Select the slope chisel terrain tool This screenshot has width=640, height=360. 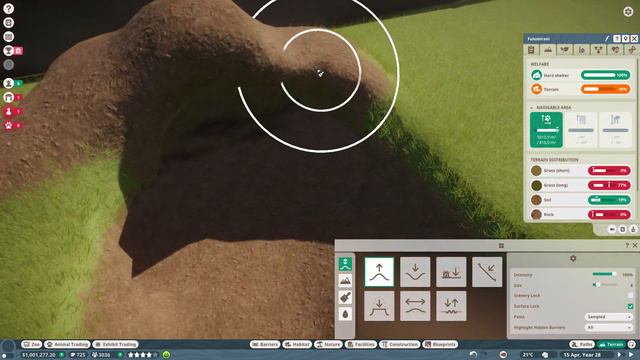click(x=487, y=272)
